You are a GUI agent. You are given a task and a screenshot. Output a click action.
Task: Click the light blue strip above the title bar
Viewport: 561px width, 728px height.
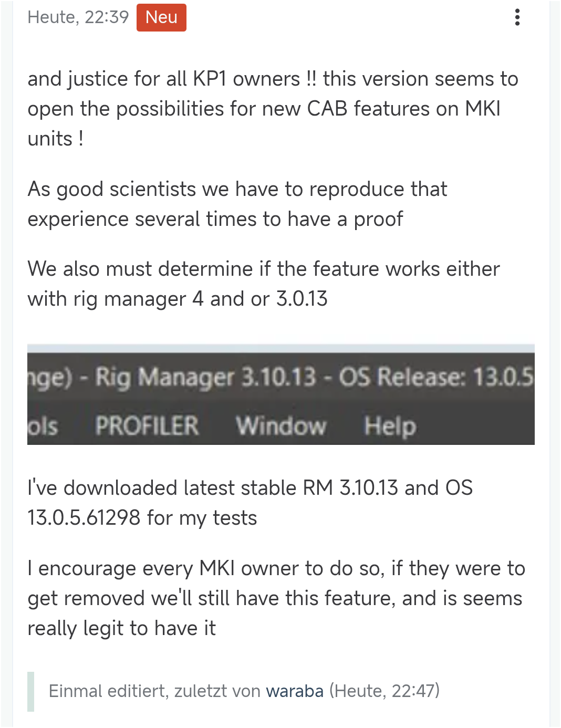tap(281, 348)
